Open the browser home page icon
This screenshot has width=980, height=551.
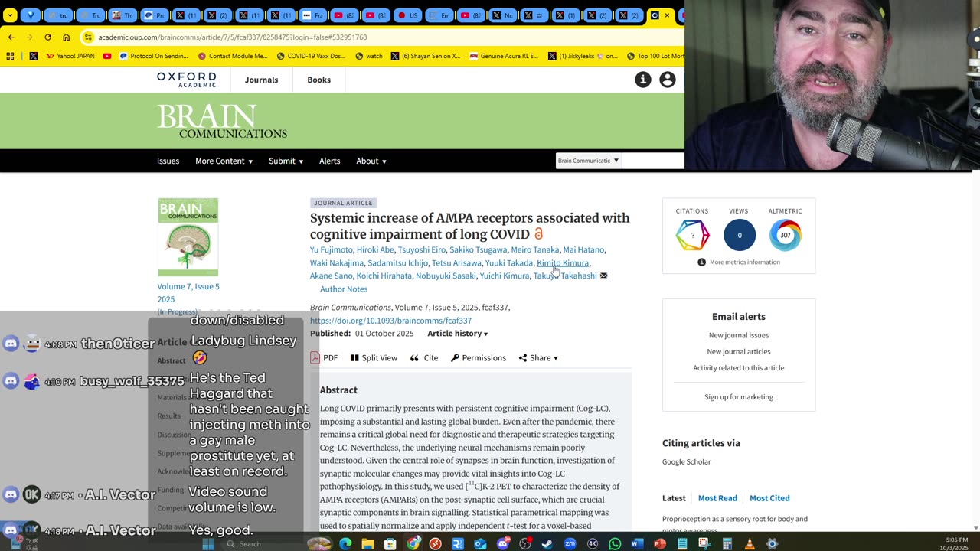coord(66,37)
